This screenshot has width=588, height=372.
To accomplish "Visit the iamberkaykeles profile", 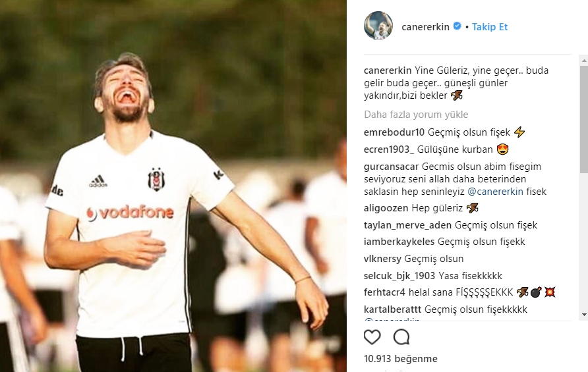I will (399, 242).
